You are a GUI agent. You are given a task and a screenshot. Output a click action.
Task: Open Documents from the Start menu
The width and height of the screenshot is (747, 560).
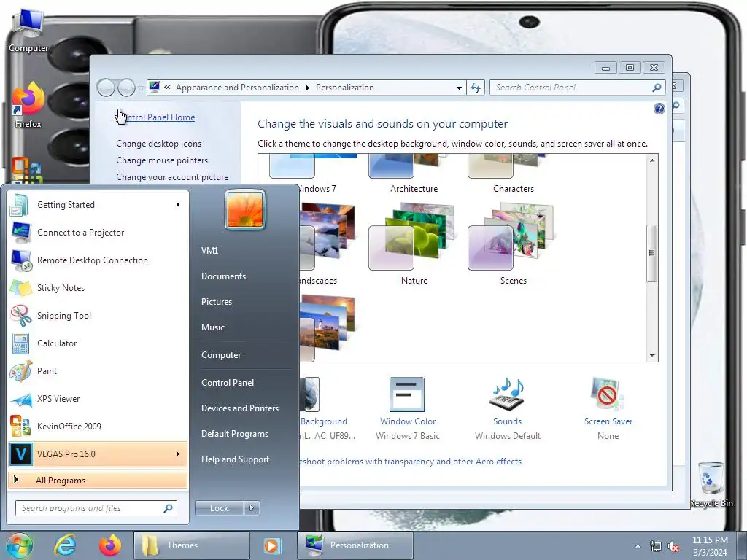pos(223,276)
